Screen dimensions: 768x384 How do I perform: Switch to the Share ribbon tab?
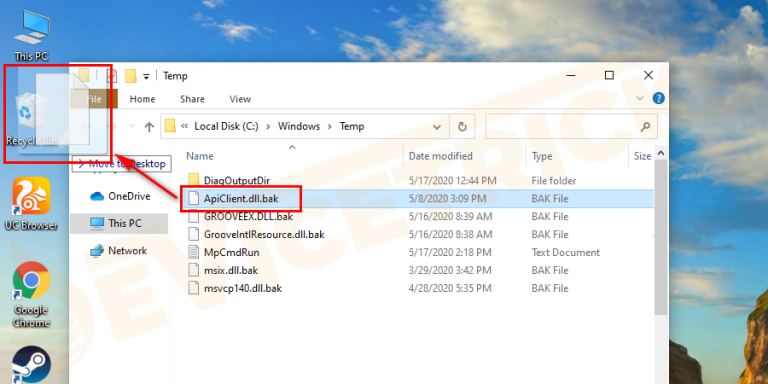coord(192,99)
